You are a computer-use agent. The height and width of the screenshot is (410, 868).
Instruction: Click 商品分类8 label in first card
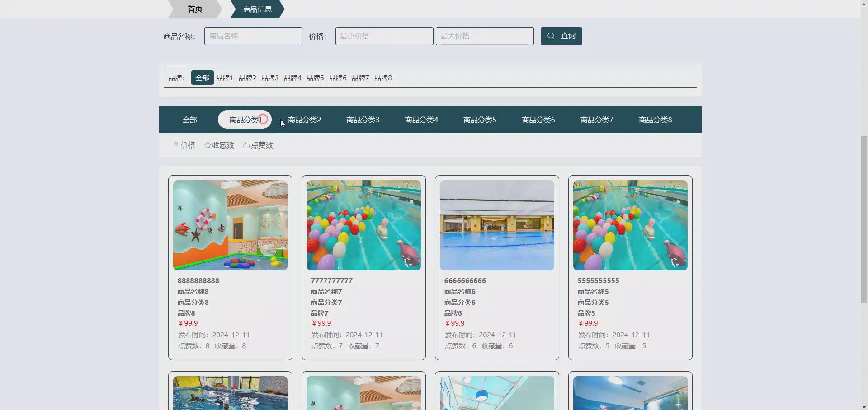pos(193,302)
